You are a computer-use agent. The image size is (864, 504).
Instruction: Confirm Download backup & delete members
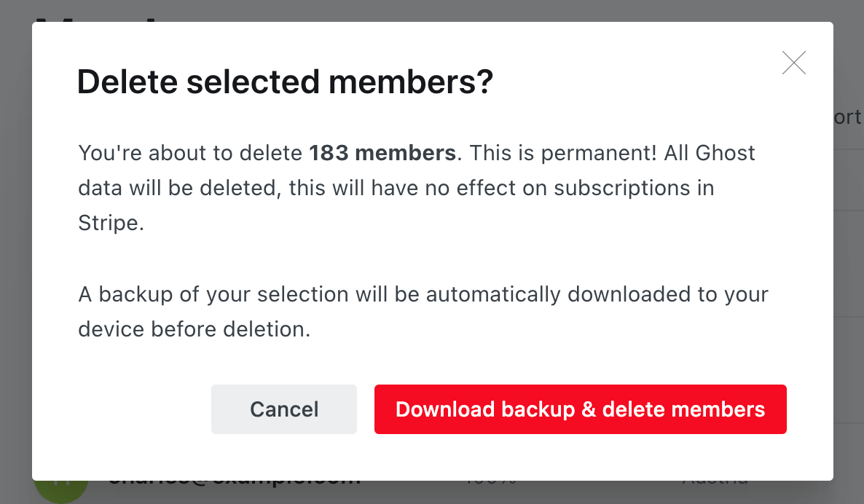point(580,409)
